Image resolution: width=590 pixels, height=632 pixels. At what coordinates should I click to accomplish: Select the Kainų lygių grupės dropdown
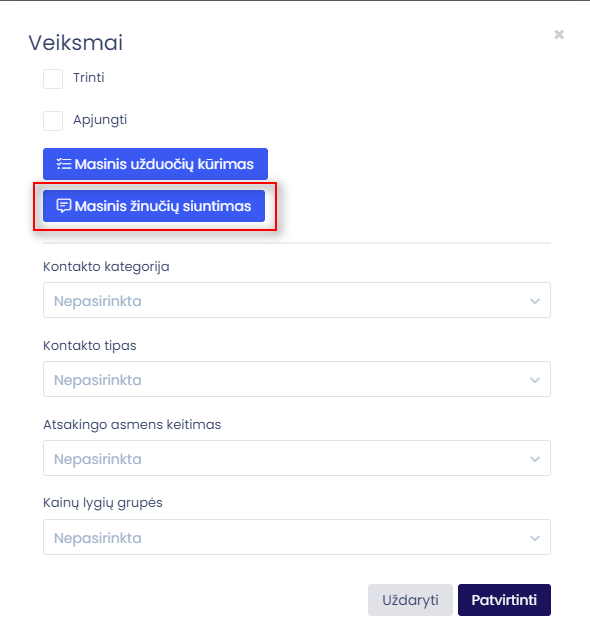point(297,537)
